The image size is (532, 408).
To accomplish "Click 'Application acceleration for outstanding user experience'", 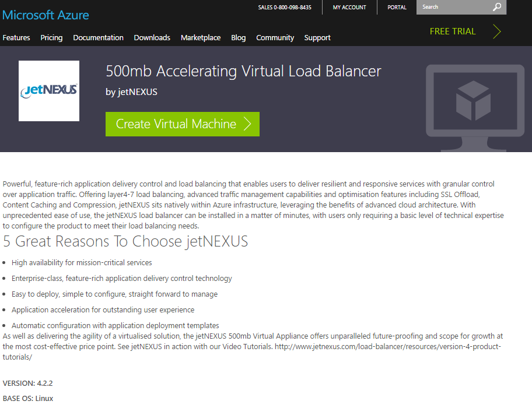I will (x=103, y=309).
